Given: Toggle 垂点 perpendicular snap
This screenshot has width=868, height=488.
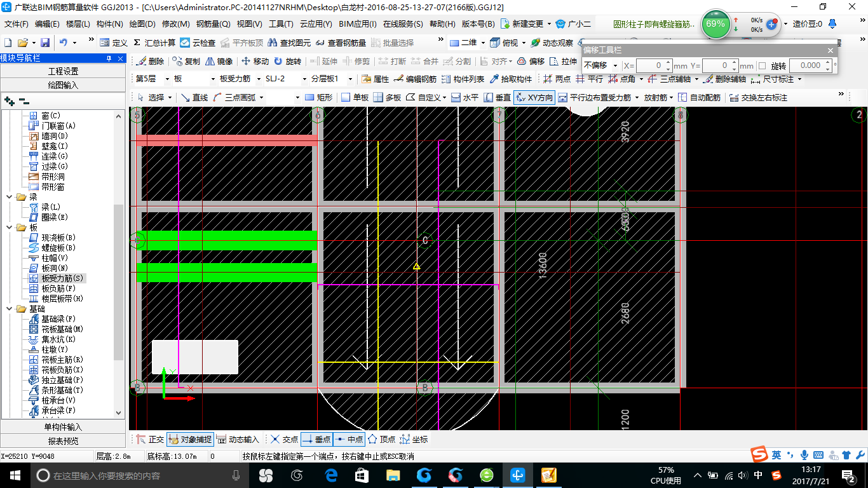Looking at the screenshot, I should pos(316,439).
